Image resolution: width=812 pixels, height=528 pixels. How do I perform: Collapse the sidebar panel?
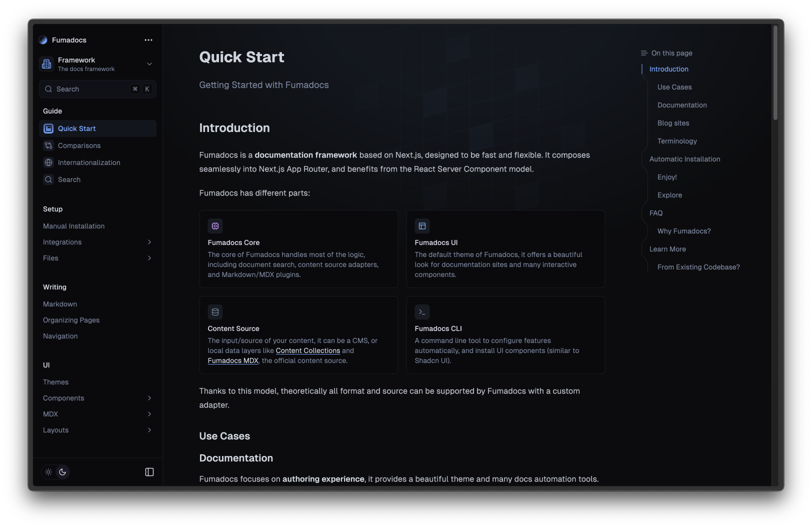pyautogui.click(x=149, y=472)
